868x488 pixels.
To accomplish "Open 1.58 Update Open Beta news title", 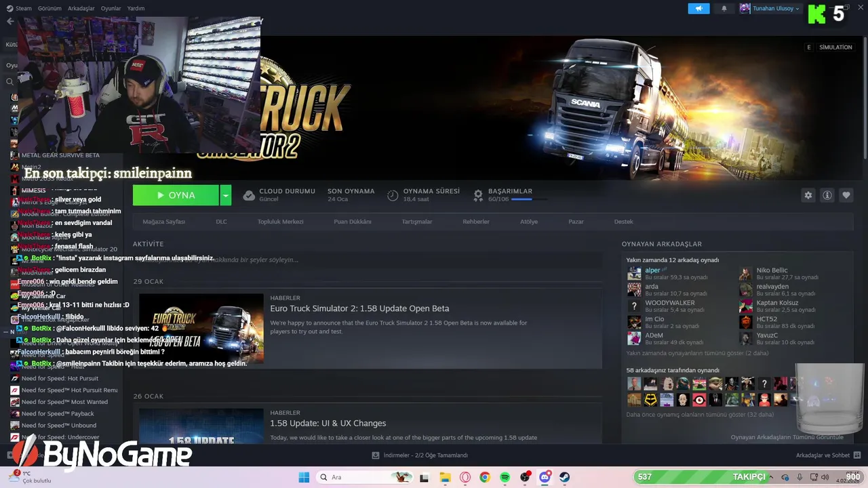I will pos(359,308).
